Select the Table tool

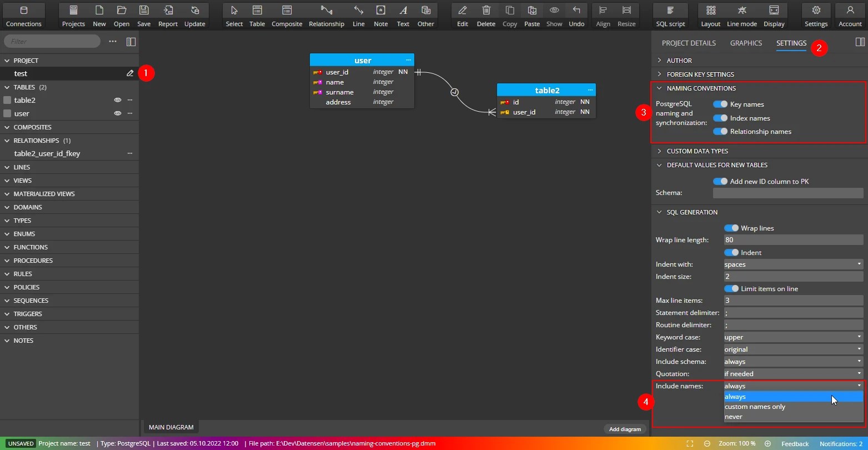257,14
